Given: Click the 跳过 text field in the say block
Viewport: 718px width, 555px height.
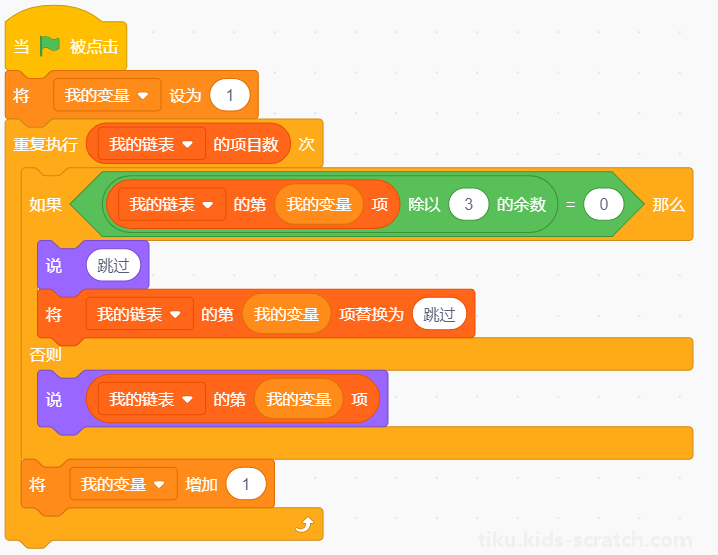Looking at the screenshot, I should point(113,265).
